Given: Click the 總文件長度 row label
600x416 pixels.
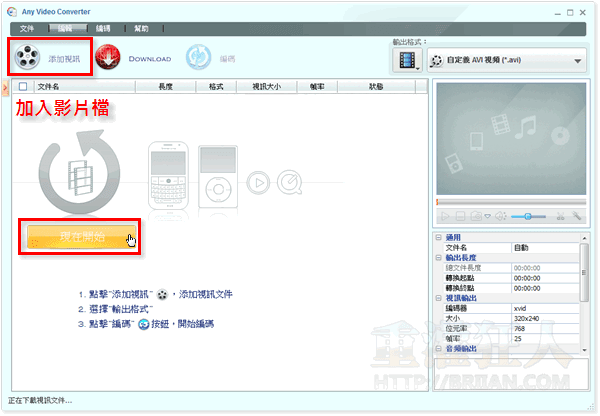Looking at the screenshot, I should pos(463,268).
